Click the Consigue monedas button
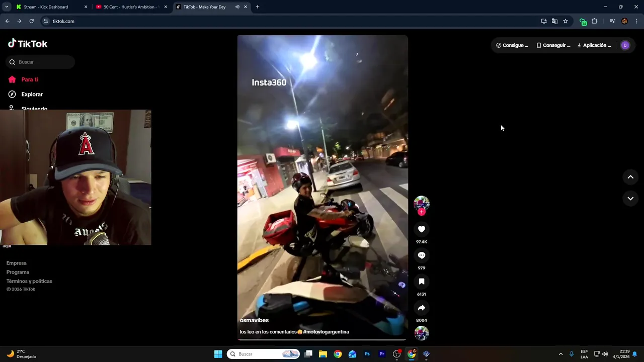Image resolution: width=644 pixels, height=362 pixels. [512, 45]
